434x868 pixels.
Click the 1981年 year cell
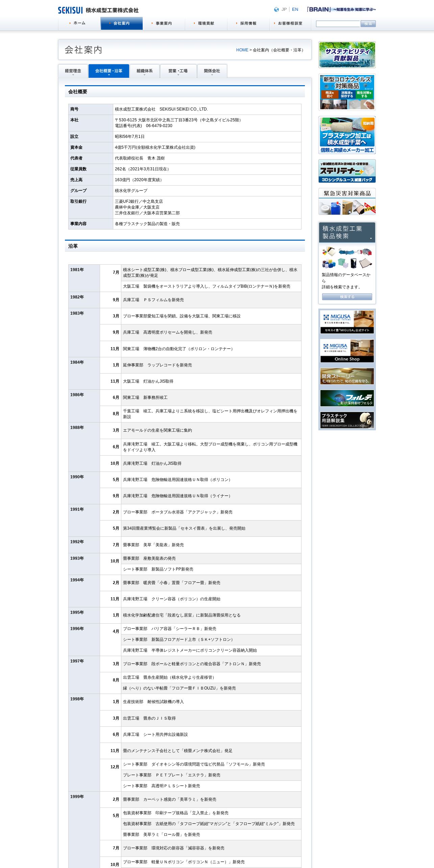tap(84, 278)
